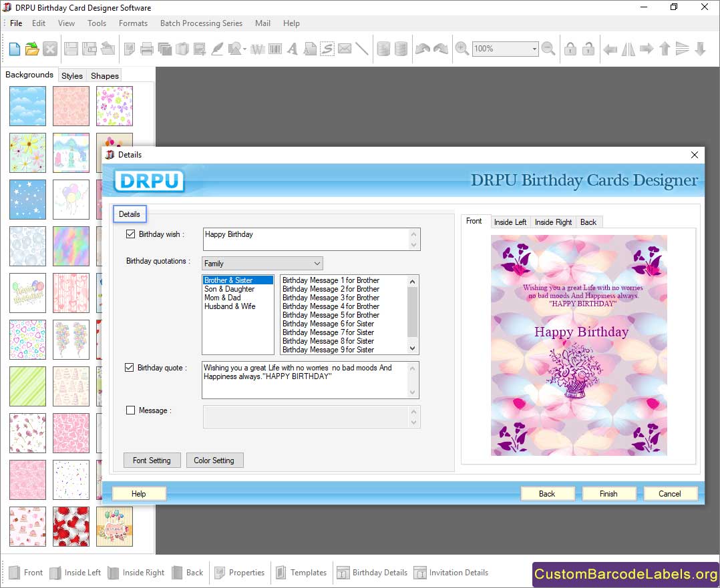Click the barcode tool icon
The height and width of the screenshot is (588, 720).
click(x=275, y=49)
